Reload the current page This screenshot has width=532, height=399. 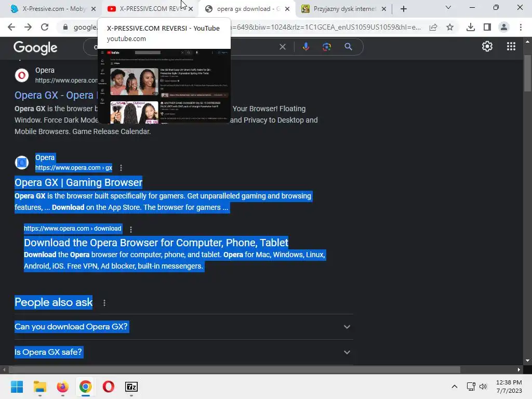coord(45,27)
